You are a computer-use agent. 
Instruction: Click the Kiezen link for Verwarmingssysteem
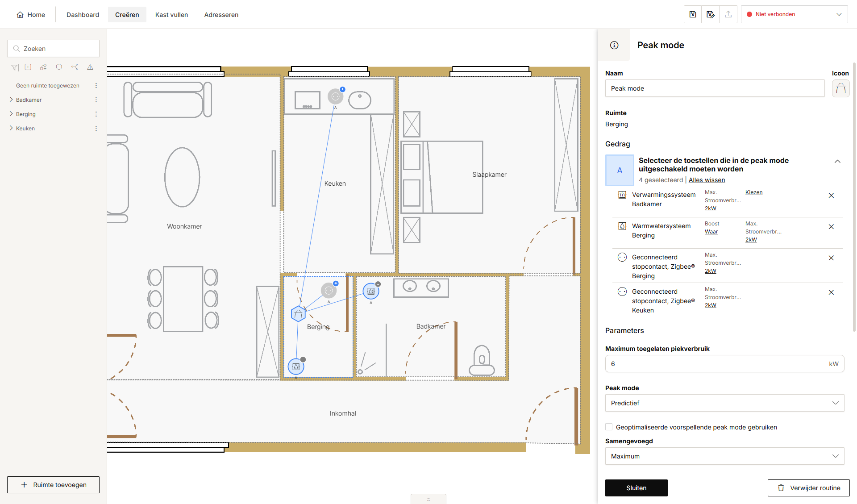tap(754, 192)
